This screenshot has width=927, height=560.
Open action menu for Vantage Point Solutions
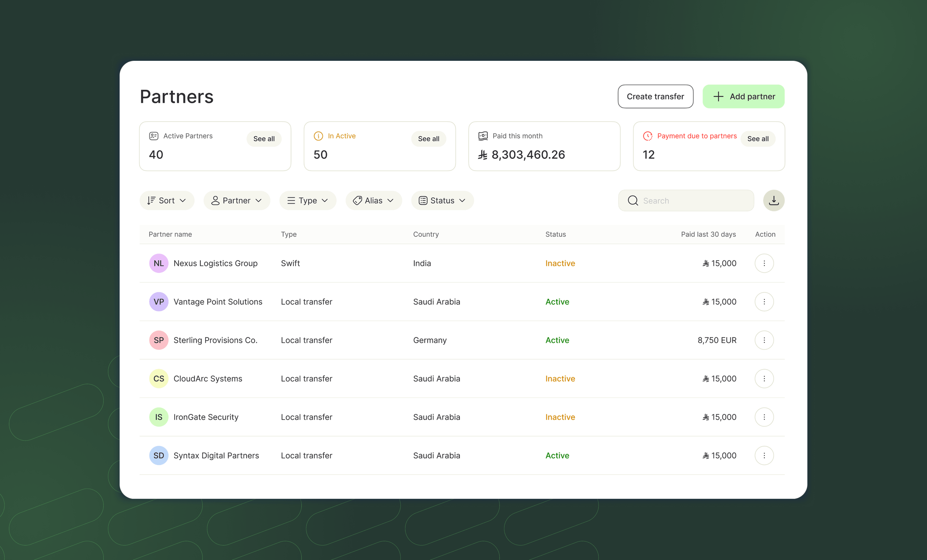pyautogui.click(x=764, y=302)
